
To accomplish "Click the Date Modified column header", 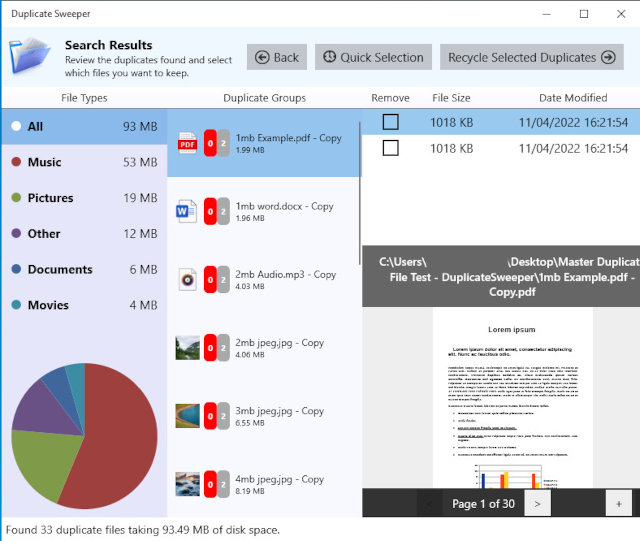I will pos(573,98).
